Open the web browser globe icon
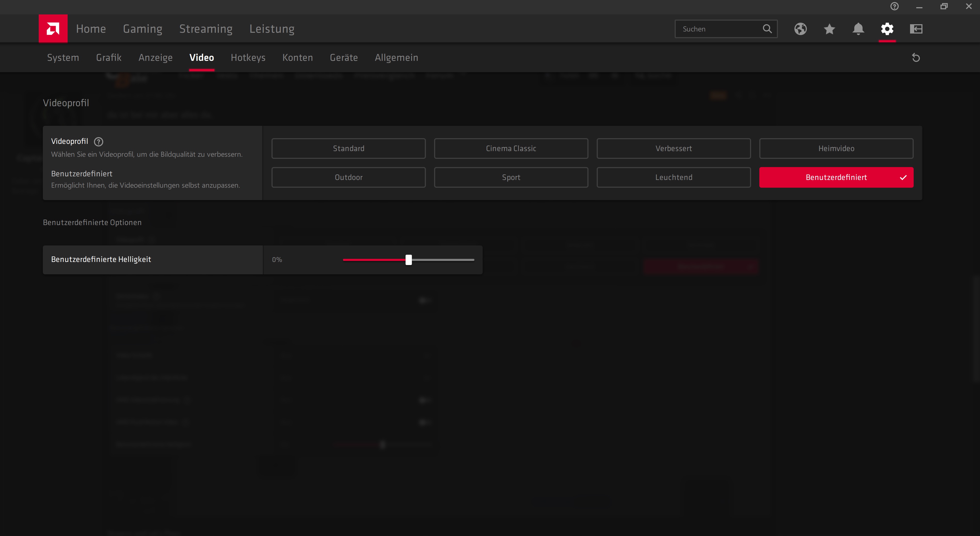This screenshot has width=980, height=536. pos(800,29)
